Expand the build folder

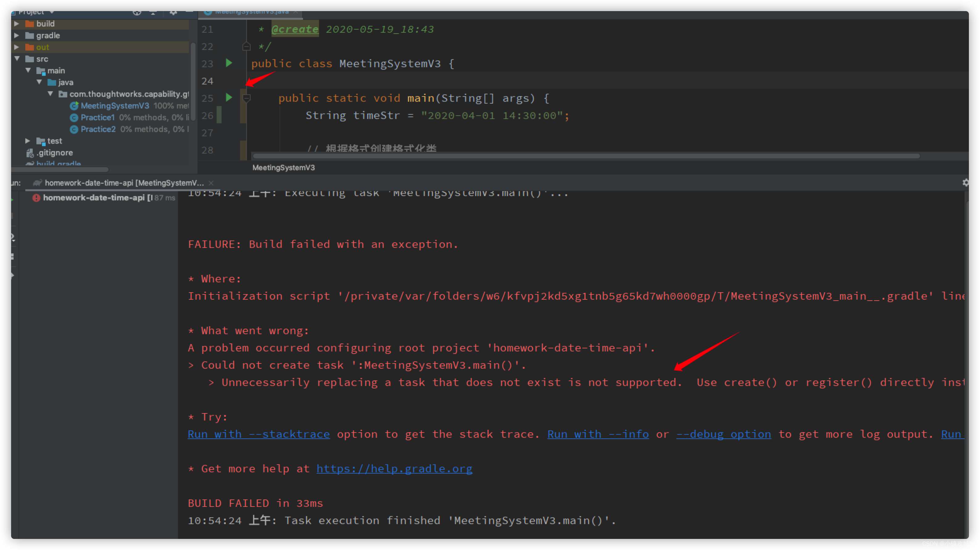pos(17,23)
